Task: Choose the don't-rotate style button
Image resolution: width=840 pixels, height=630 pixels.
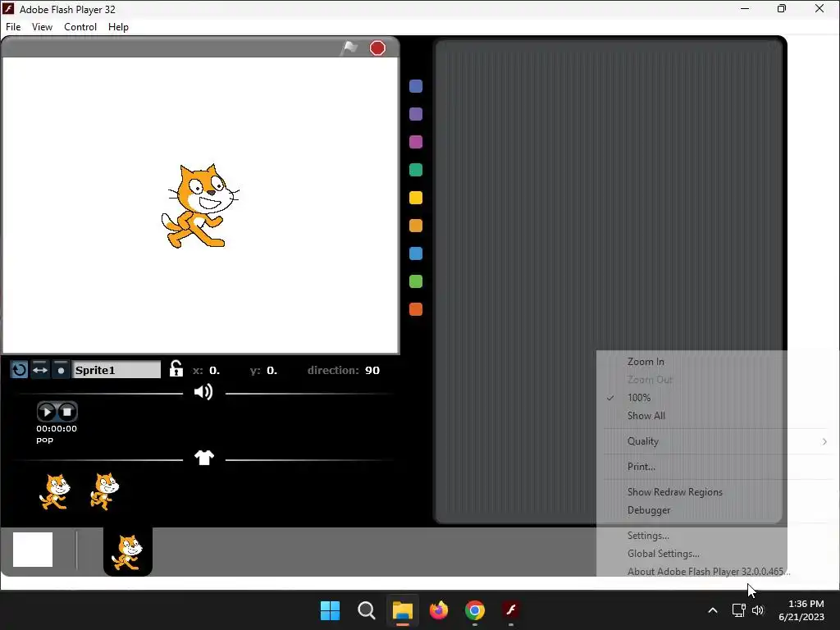Action: coord(61,370)
